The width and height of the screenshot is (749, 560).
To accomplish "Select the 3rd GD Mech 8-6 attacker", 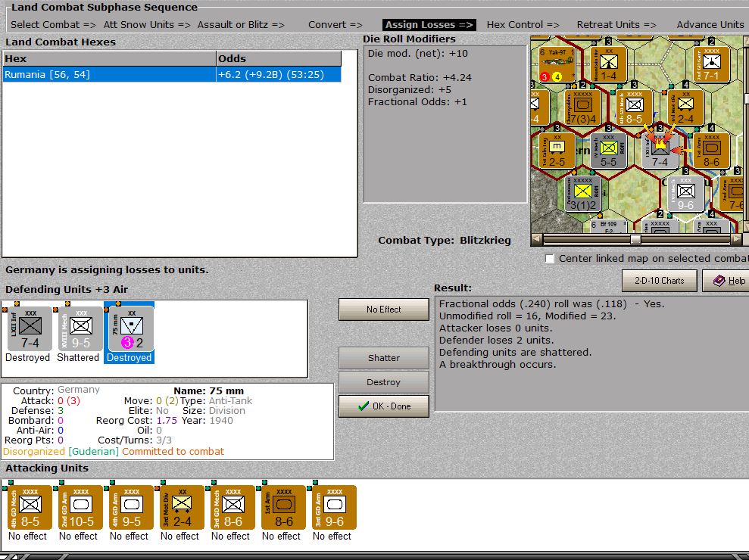I will click(x=233, y=507).
